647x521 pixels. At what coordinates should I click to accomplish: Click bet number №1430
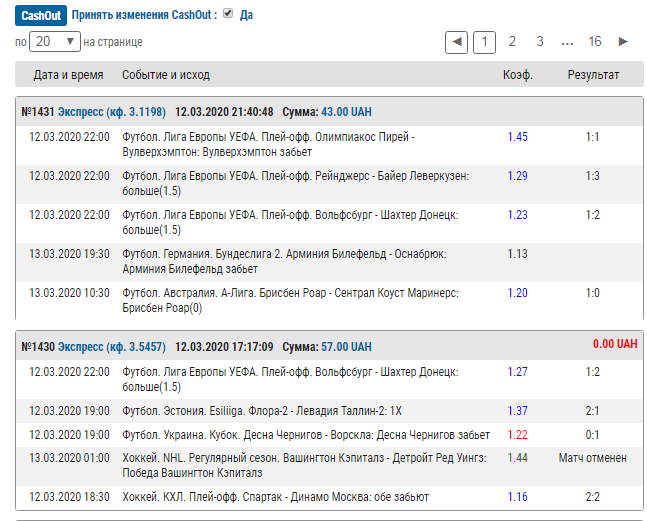point(38,347)
